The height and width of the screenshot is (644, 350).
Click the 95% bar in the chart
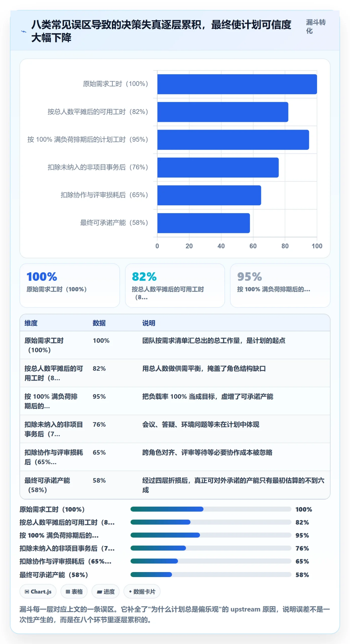[x=233, y=140]
